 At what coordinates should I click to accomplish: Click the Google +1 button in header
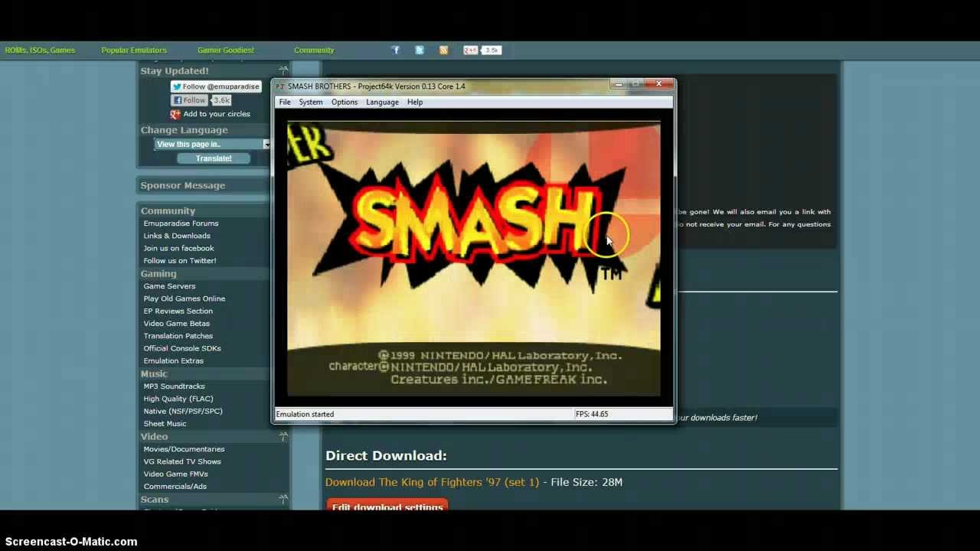coord(470,50)
